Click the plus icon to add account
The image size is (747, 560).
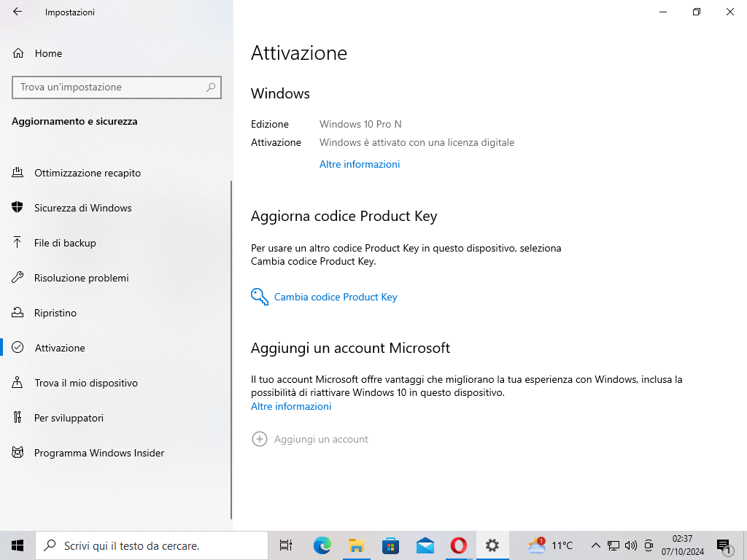[260, 439]
